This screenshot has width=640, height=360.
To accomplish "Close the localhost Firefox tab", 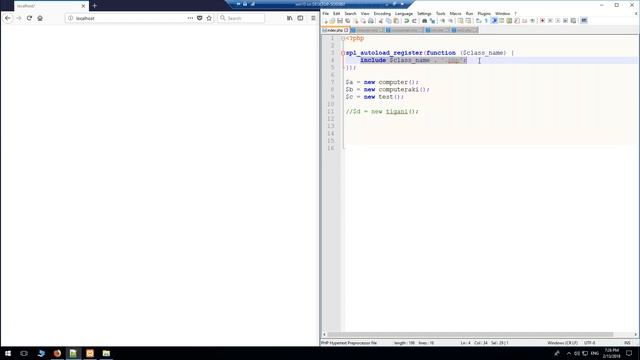I will tap(83, 6).
